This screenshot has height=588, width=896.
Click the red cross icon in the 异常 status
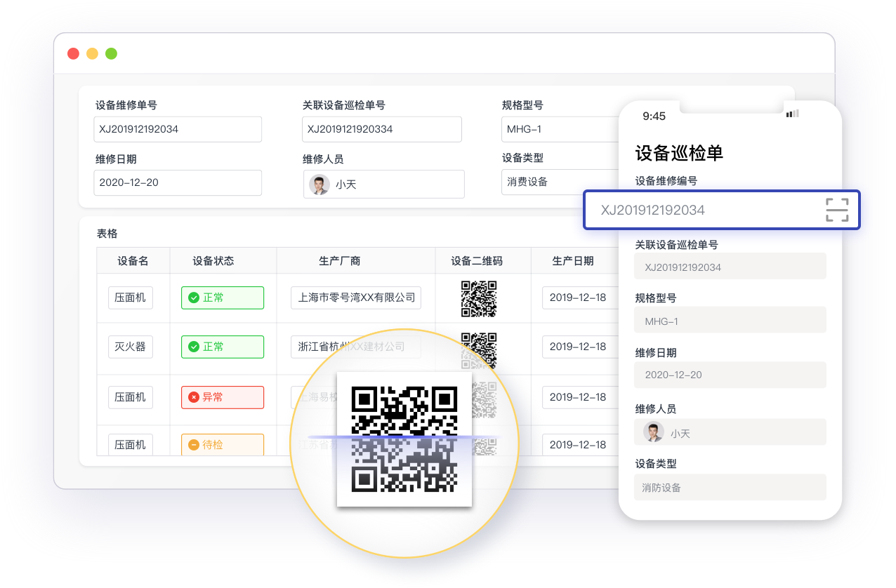click(193, 397)
